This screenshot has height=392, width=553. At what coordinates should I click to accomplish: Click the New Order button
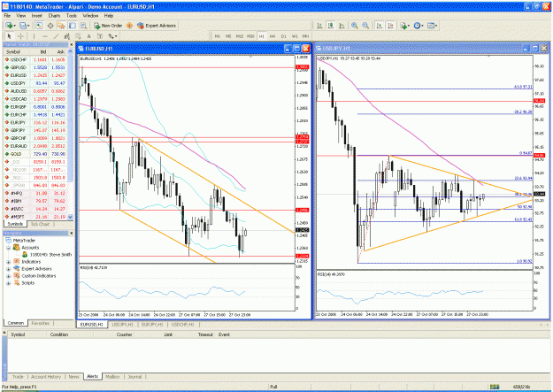coord(108,26)
